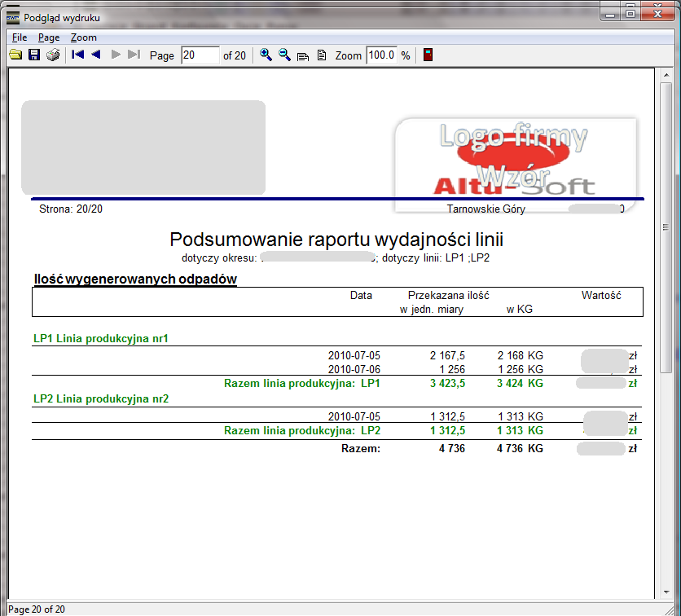The width and height of the screenshot is (681, 616).
Task: Click the Open file folder icon
Action: click(x=15, y=55)
